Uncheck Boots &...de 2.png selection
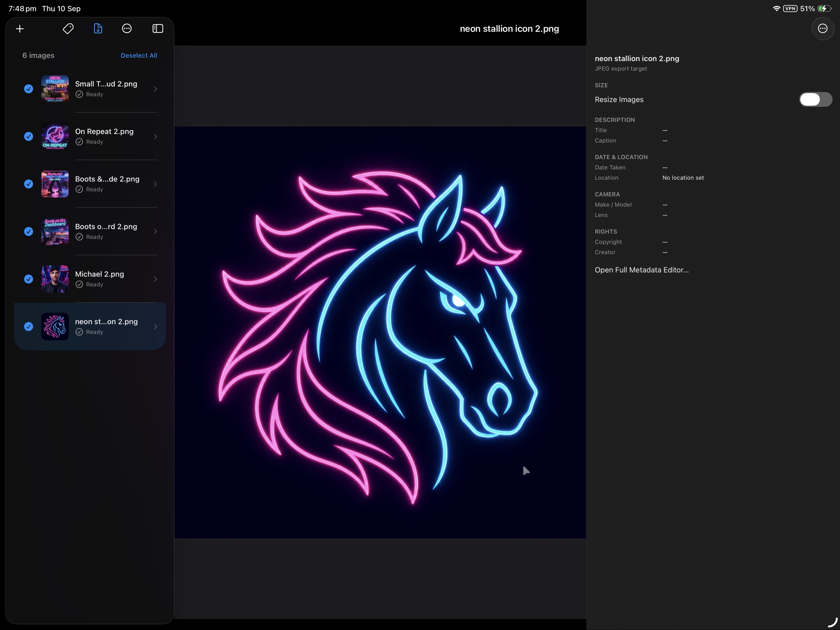This screenshot has height=630, width=840. click(x=29, y=184)
